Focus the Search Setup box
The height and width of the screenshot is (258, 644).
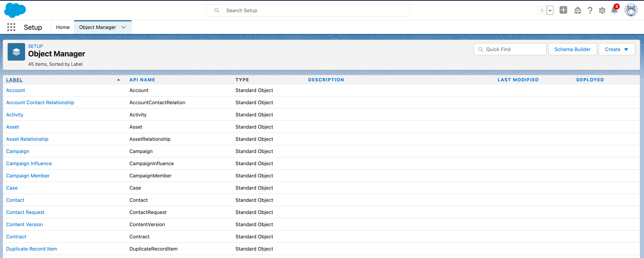(308, 10)
